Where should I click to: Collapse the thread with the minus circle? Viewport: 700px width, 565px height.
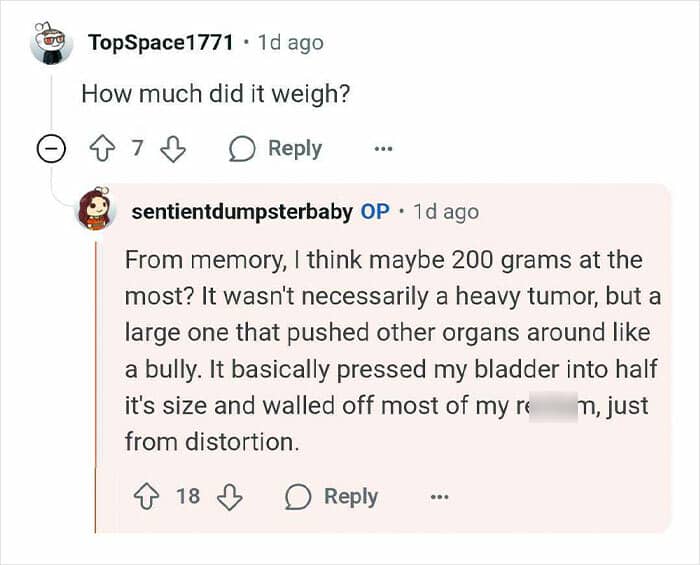[x=49, y=149]
